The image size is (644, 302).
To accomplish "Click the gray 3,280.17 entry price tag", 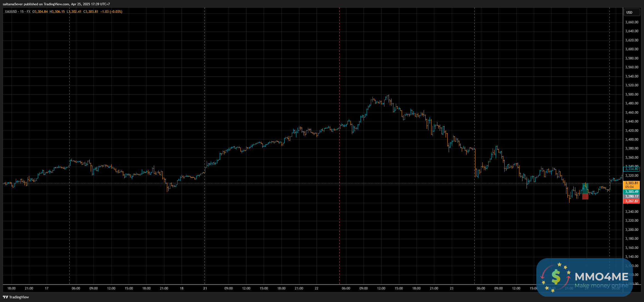I will coord(631,196).
